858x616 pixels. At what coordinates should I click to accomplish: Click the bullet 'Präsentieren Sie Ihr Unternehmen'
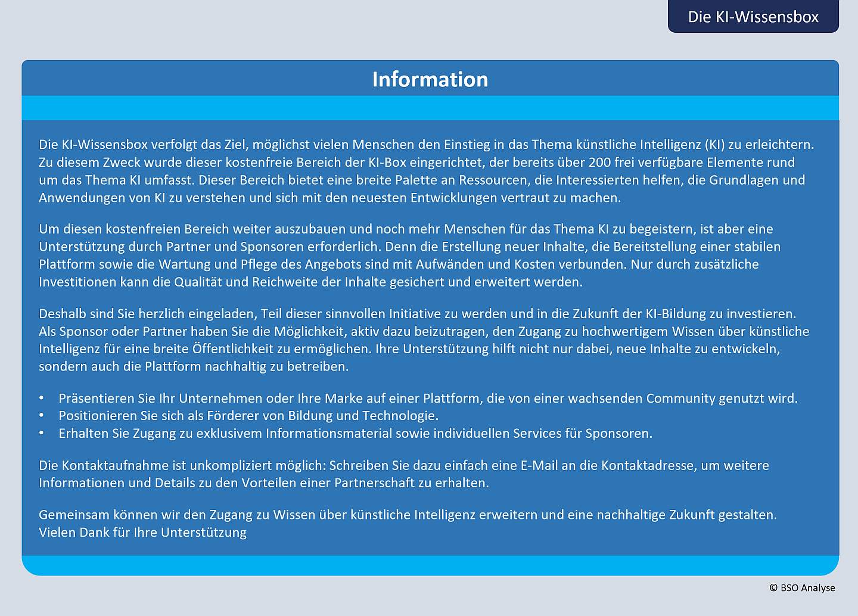pos(428,398)
